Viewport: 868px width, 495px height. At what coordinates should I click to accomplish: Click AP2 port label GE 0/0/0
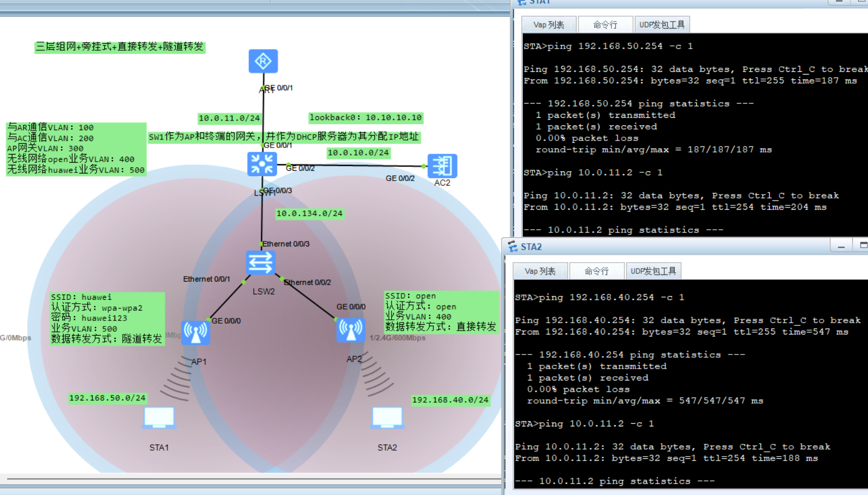pyautogui.click(x=351, y=307)
